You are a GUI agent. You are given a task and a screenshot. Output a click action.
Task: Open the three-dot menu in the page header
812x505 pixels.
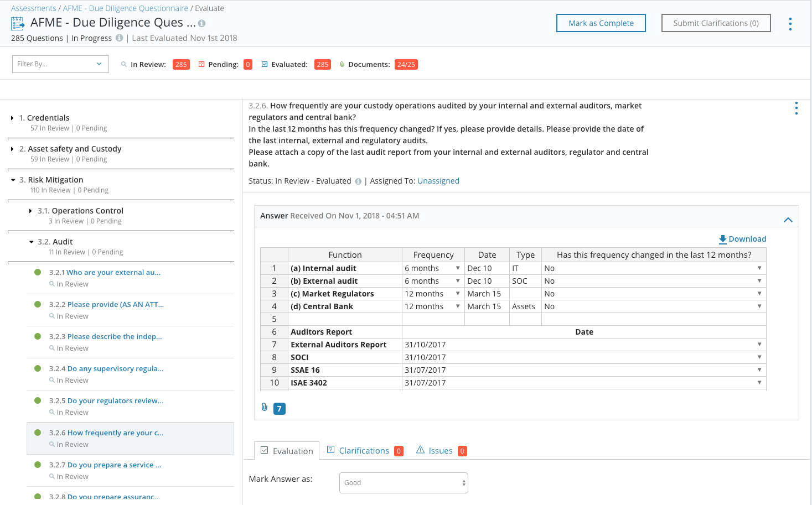pyautogui.click(x=790, y=24)
